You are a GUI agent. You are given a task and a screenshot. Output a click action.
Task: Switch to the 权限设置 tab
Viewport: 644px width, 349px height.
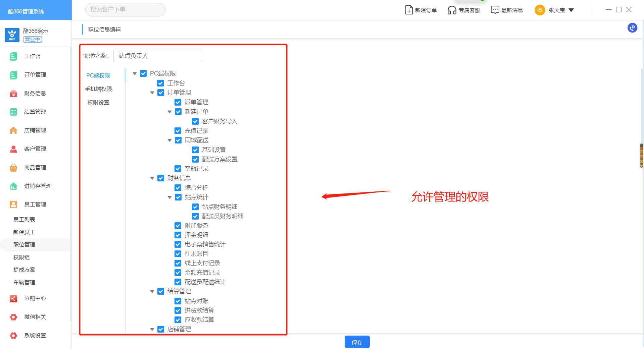pyautogui.click(x=98, y=103)
